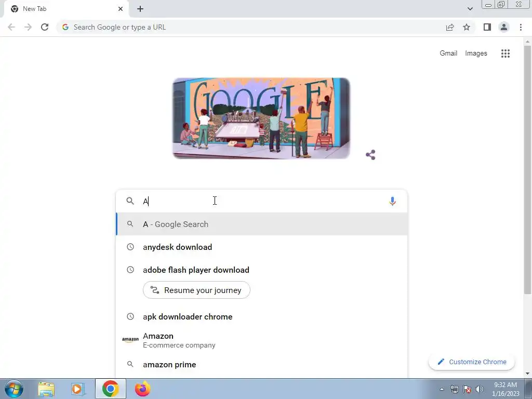Close the New Tab tab

click(121, 9)
